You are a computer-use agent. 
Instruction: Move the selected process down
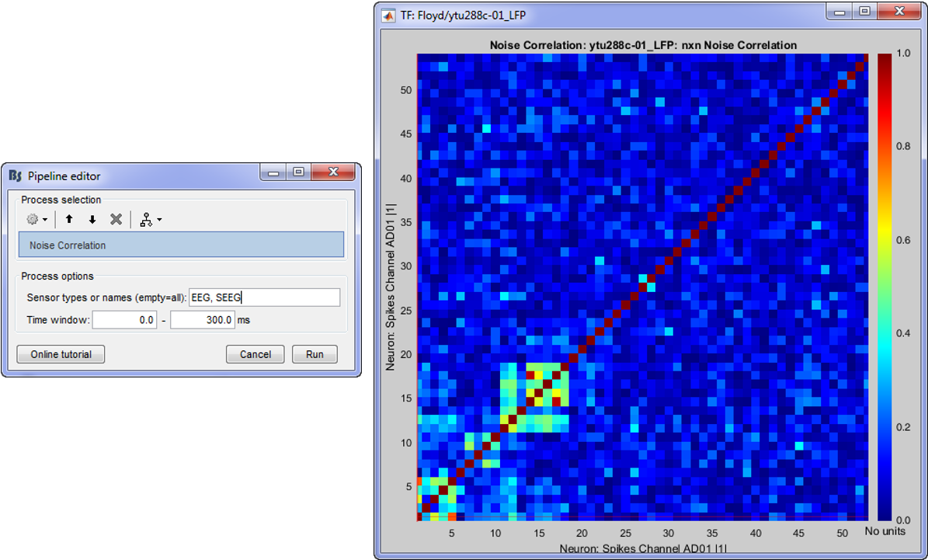pyautogui.click(x=92, y=220)
